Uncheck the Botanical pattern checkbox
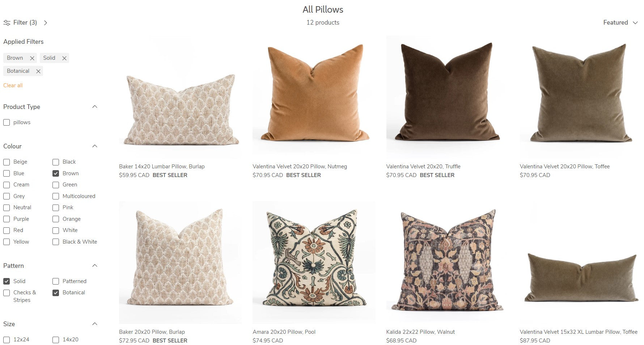The height and width of the screenshot is (345, 644). 56,293
